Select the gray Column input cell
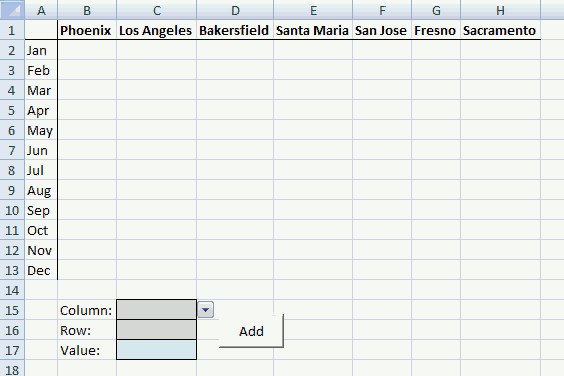The height and width of the screenshot is (376, 564). pos(156,309)
